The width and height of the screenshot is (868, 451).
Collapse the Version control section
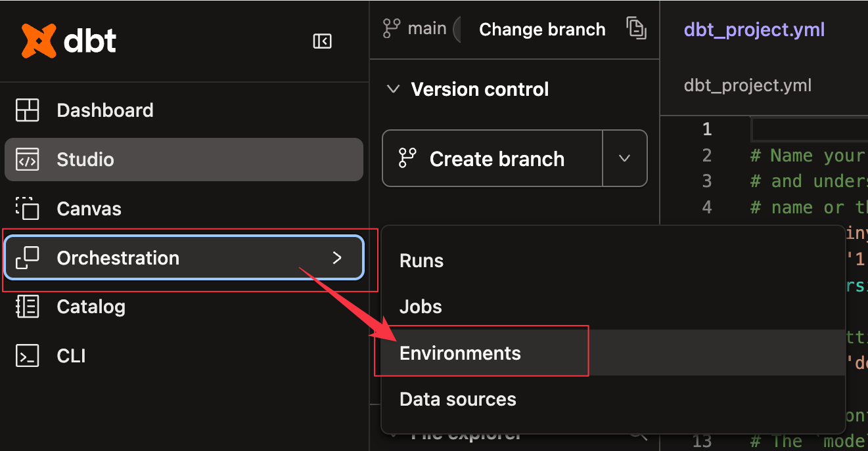click(393, 89)
